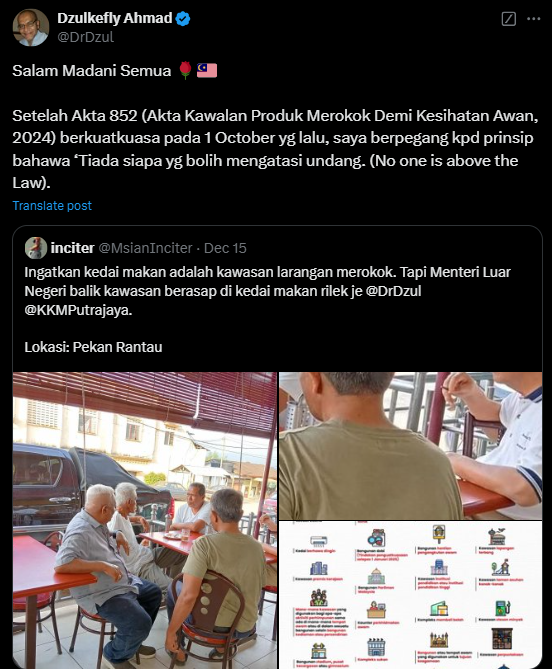Click the Lokasi: Pekan Rantau line

tap(93, 347)
